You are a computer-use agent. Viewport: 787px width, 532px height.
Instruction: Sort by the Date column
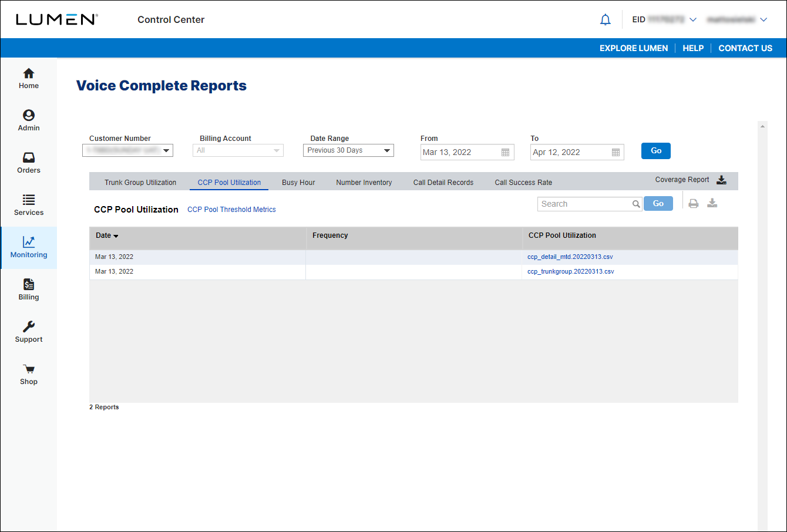click(107, 235)
